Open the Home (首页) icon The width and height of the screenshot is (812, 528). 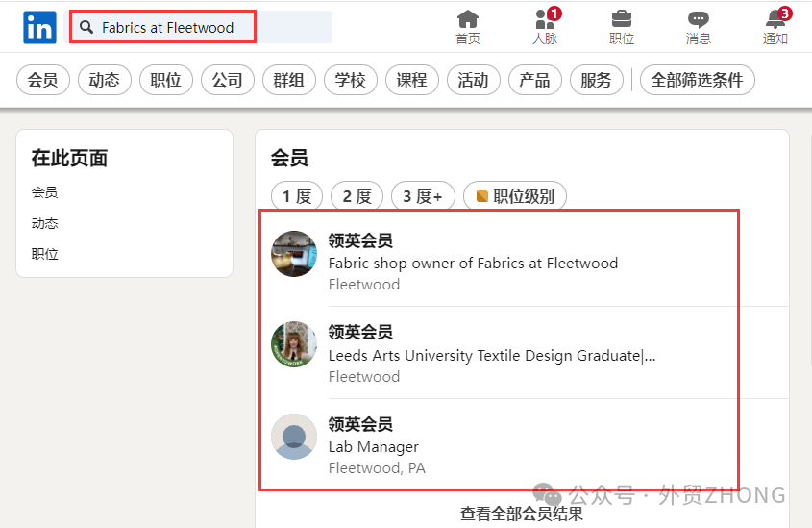click(468, 19)
